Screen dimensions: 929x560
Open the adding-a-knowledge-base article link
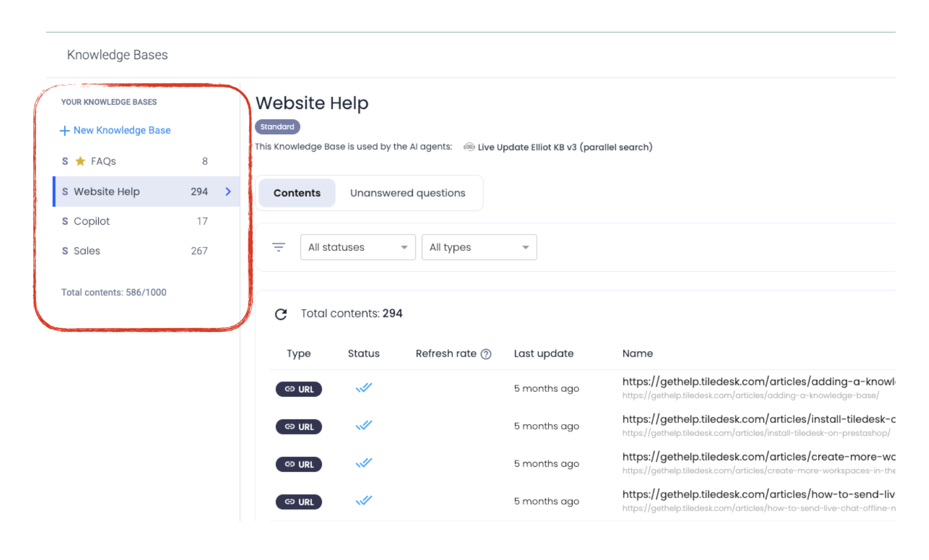(758, 382)
